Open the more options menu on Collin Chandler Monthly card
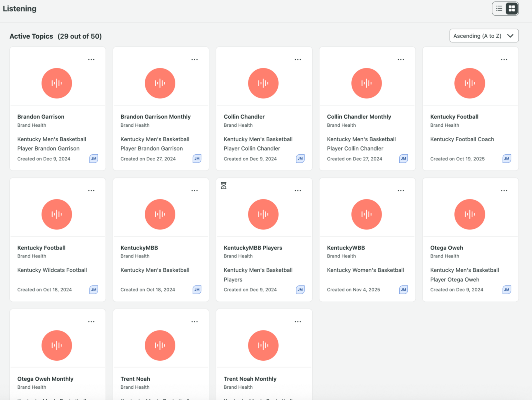Viewport: 532px width, 400px height. pos(401,60)
